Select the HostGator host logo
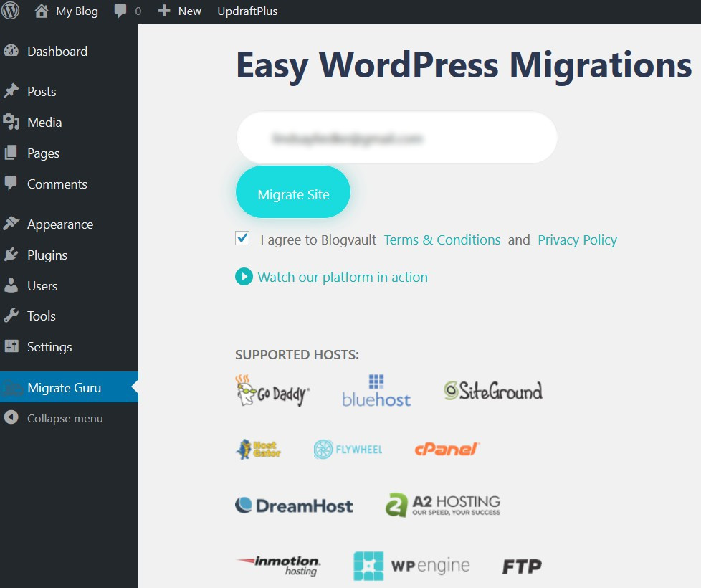Viewport: 701px width, 588px height. 258,449
